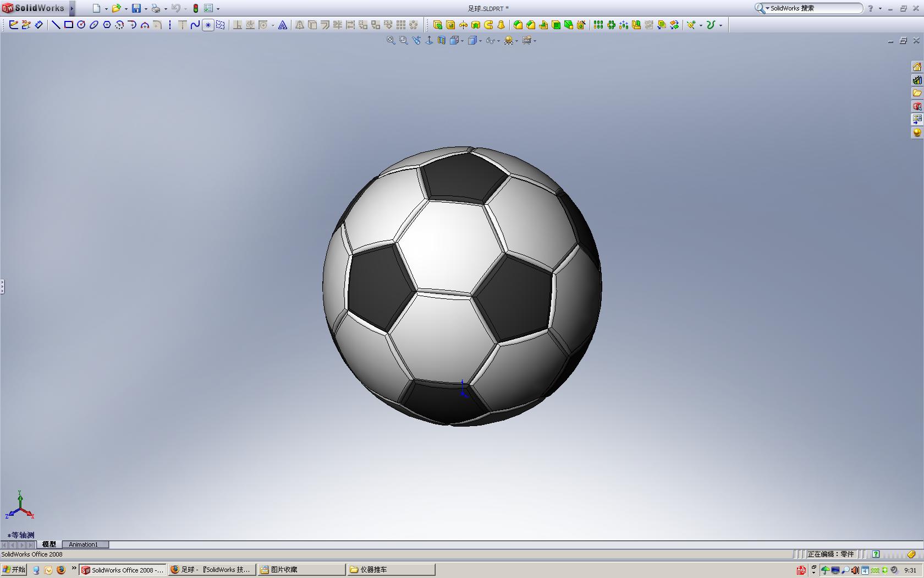Click the Print icon
The width and height of the screenshot is (924, 578).
156,8
